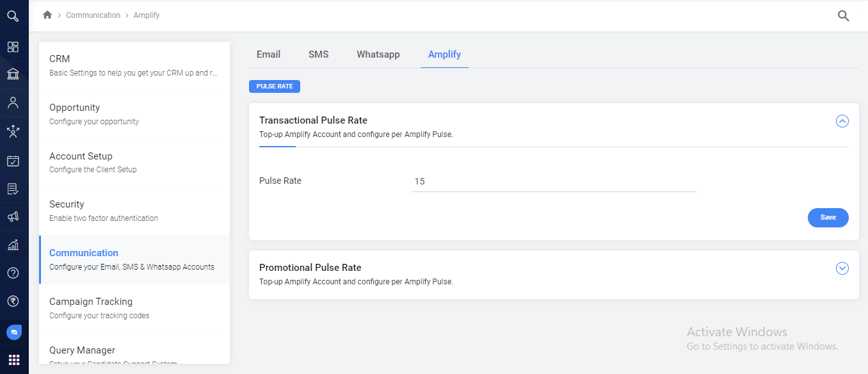Image resolution: width=868 pixels, height=374 pixels.
Task: Open the dashboard grid icon
Action: coord(13,47)
